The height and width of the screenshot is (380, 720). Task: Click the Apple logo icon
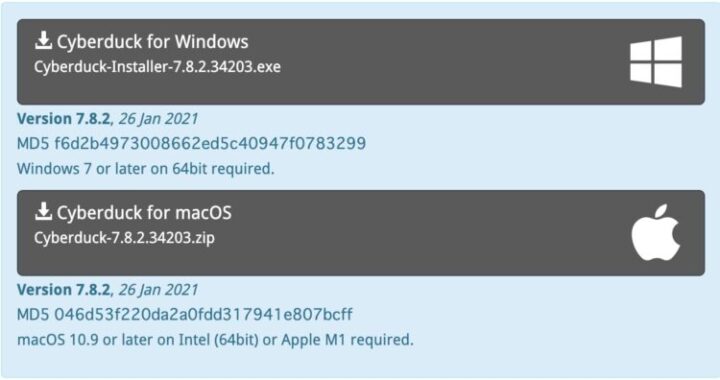(x=656, y=232)
